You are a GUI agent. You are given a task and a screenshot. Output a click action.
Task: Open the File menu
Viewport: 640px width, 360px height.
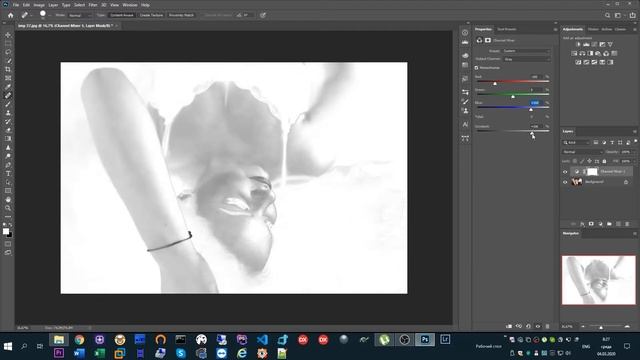coord(16,5)
